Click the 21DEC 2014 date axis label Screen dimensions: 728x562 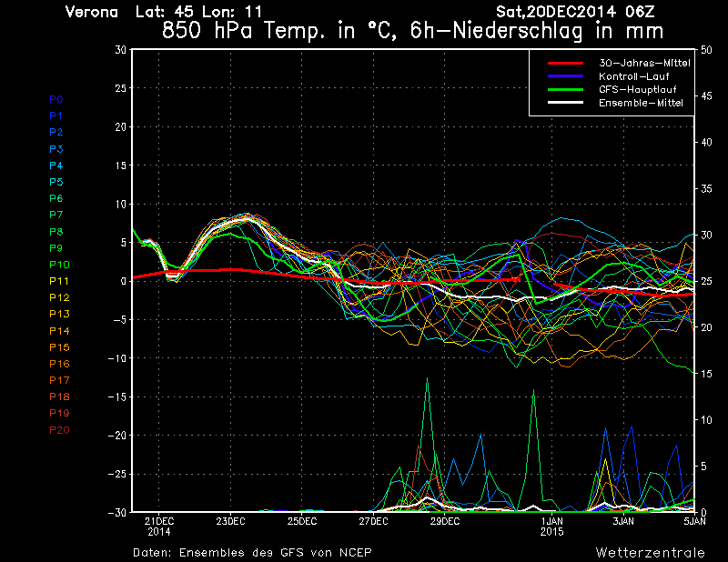[159, 527]
